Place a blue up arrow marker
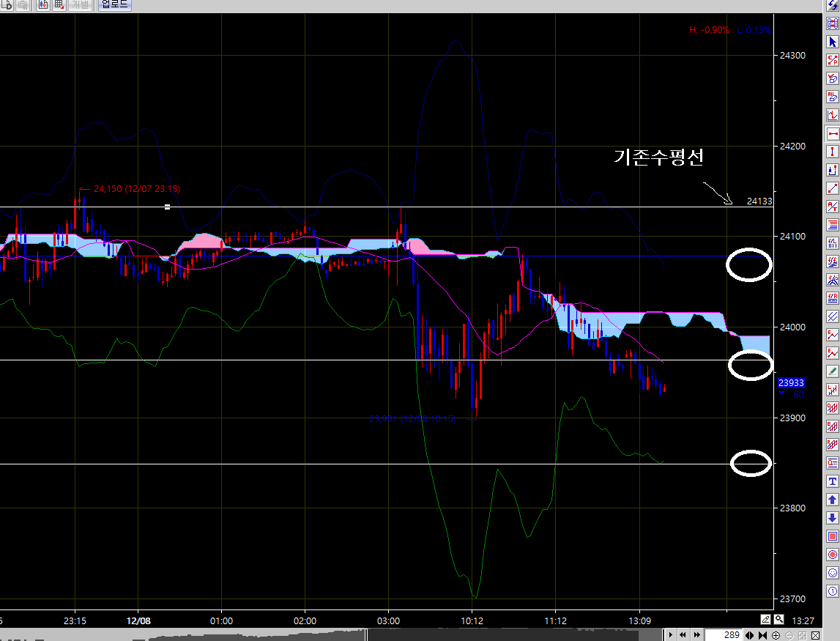This screenshot has width=840, height=641. coord(832,500)
